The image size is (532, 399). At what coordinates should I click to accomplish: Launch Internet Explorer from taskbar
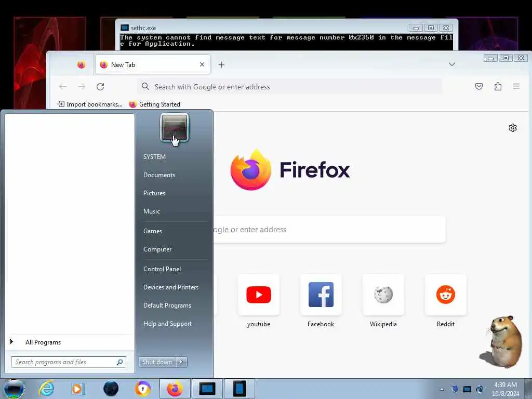coord(46,389)
